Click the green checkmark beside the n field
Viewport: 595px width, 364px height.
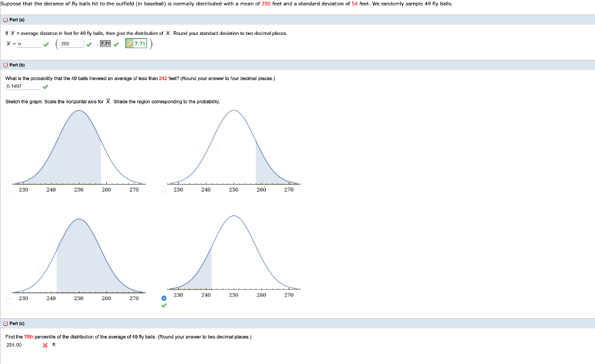click(x=46, y=43)
